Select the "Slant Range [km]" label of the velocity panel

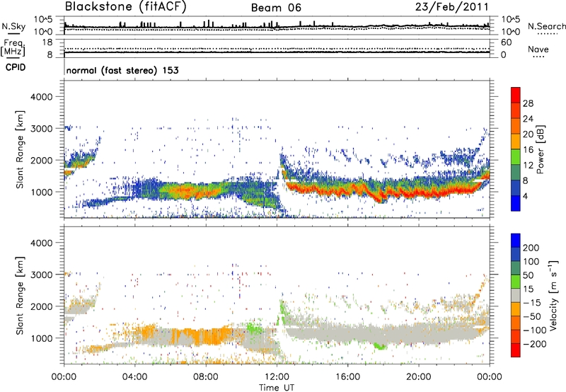tap(20, 296)
